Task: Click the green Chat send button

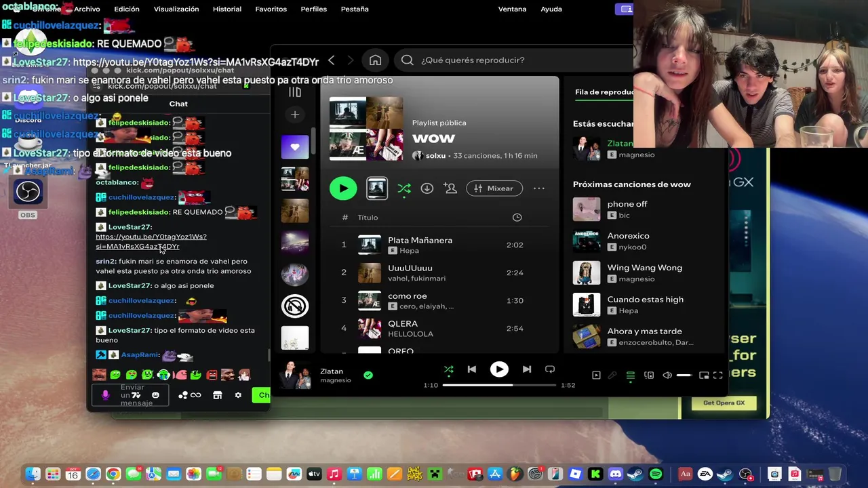Action: click(x=261, y=395)
